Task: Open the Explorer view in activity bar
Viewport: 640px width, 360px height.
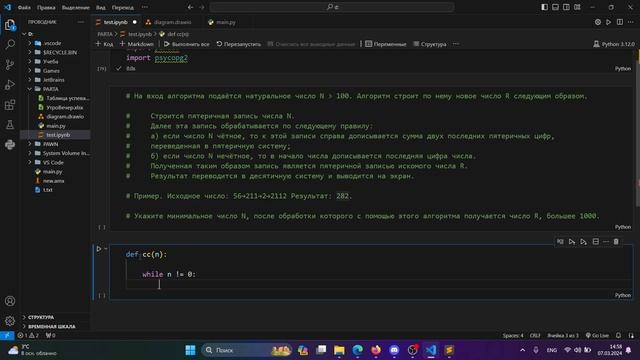Action: tap(10, 25)
